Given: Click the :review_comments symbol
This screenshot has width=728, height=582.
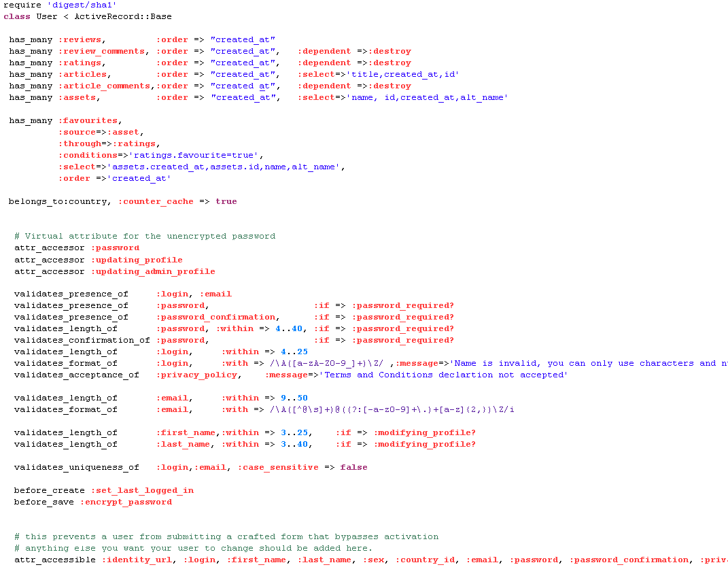Looking at the screenshot, I should click(102, 51).
